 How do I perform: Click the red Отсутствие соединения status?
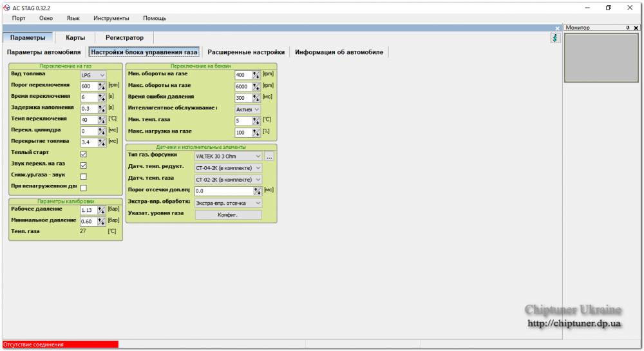point(61,345)
